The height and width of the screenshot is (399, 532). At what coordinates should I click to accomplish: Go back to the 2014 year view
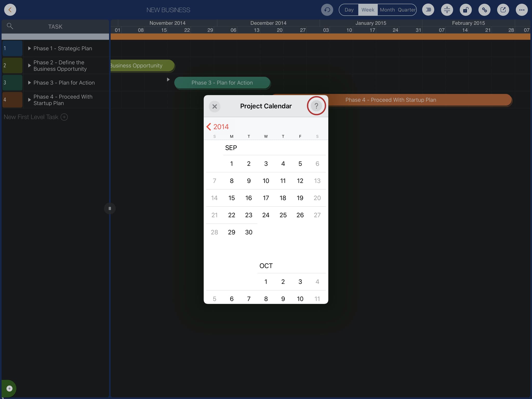[217, 127]
